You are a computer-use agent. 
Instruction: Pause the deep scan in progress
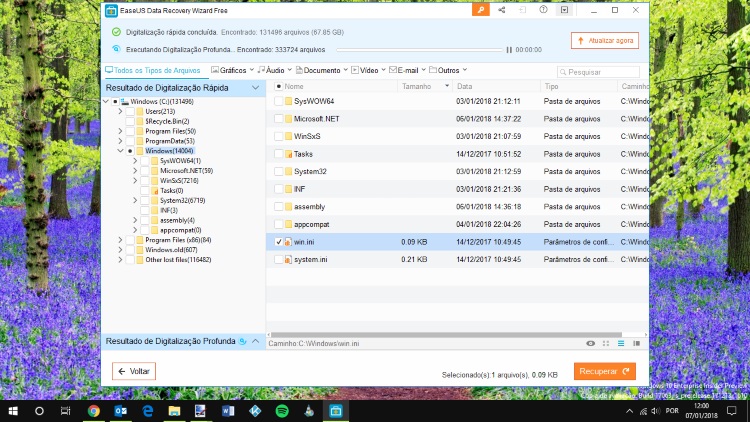509,49
